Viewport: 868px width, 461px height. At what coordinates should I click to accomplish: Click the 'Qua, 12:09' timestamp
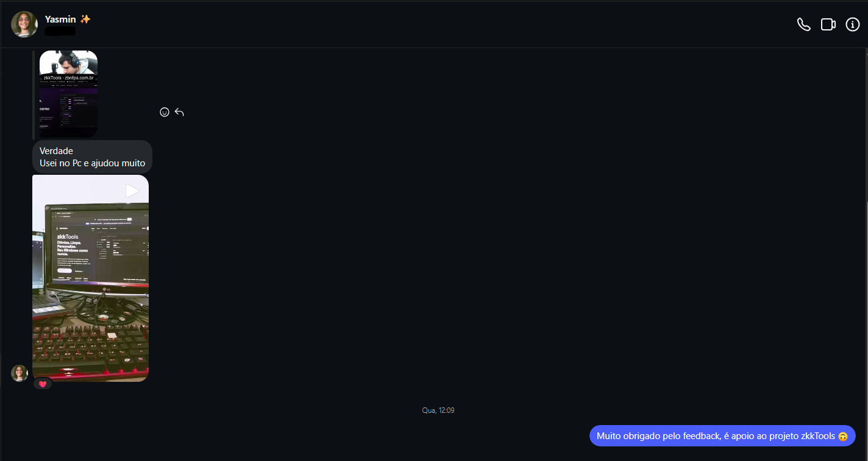click(x=438, y=410)
